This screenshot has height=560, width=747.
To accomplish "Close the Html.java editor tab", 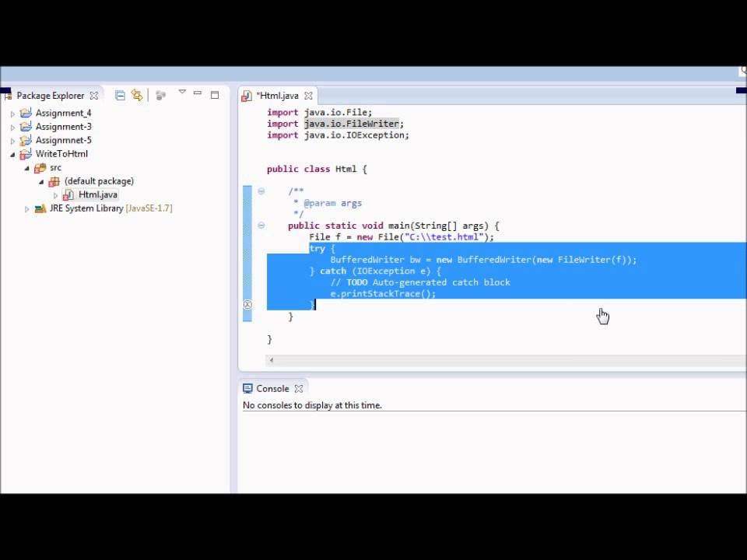I will coord(307,95).
